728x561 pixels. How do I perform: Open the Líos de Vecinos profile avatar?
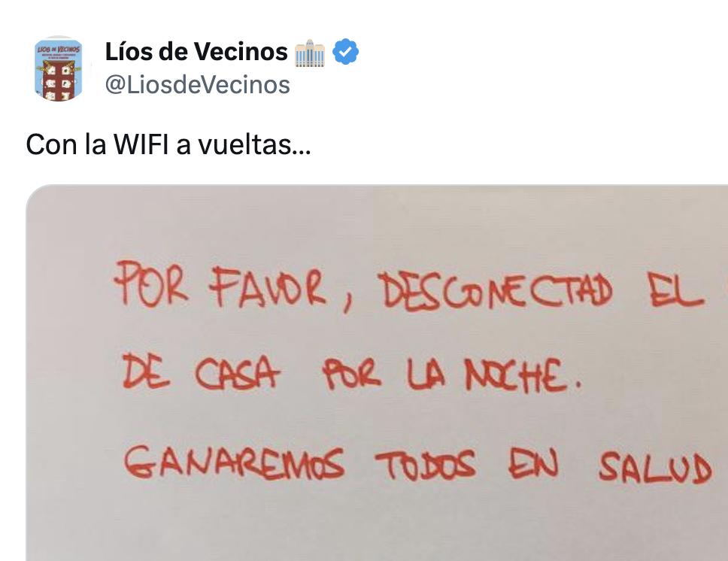click(59, 69)
